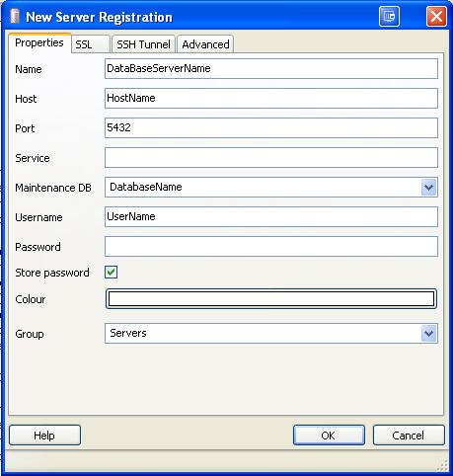
Task: Open Help for server registration
Action: point(44,436)
